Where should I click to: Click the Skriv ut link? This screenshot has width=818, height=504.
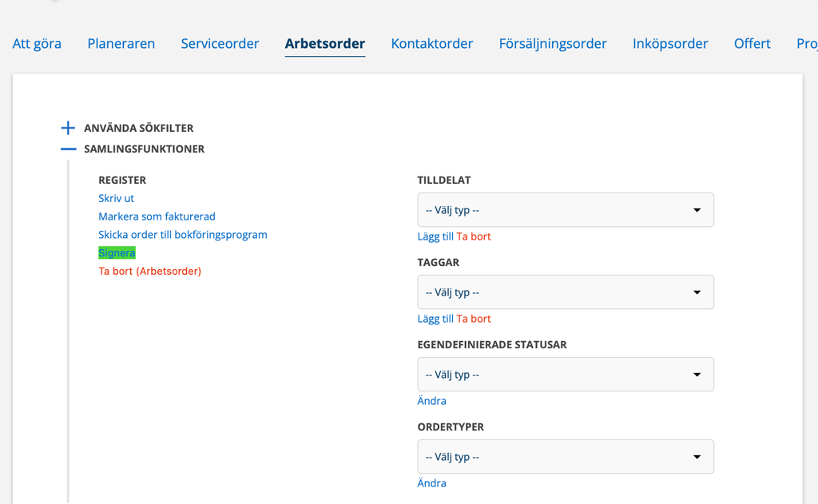(x=117, y=198)
